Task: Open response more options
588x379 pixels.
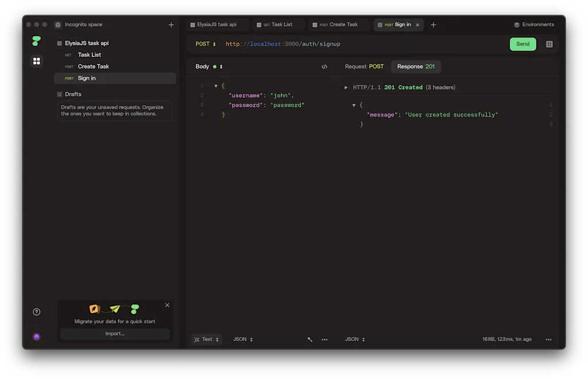Action: 548,339
